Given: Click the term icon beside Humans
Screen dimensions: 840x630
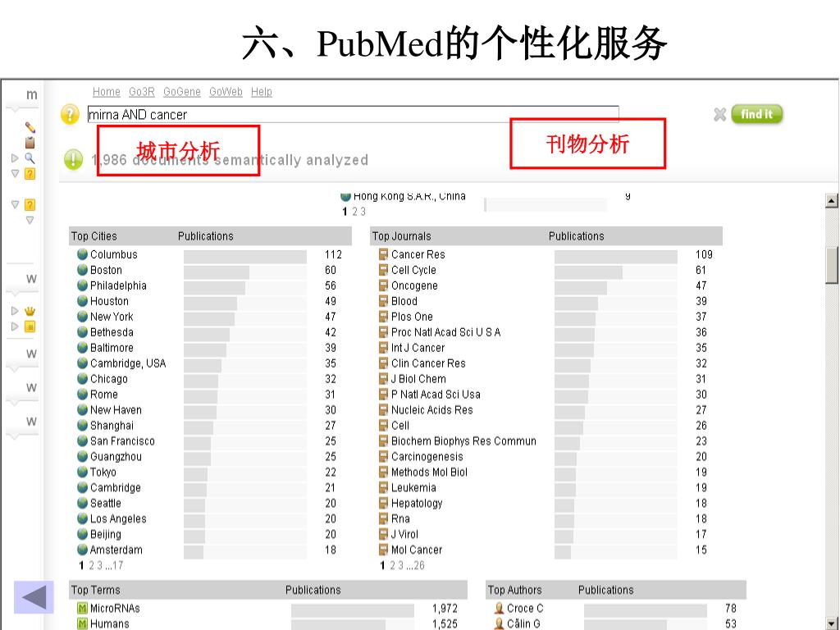Looking at the screenshot, I should click(x=82, y=623).
